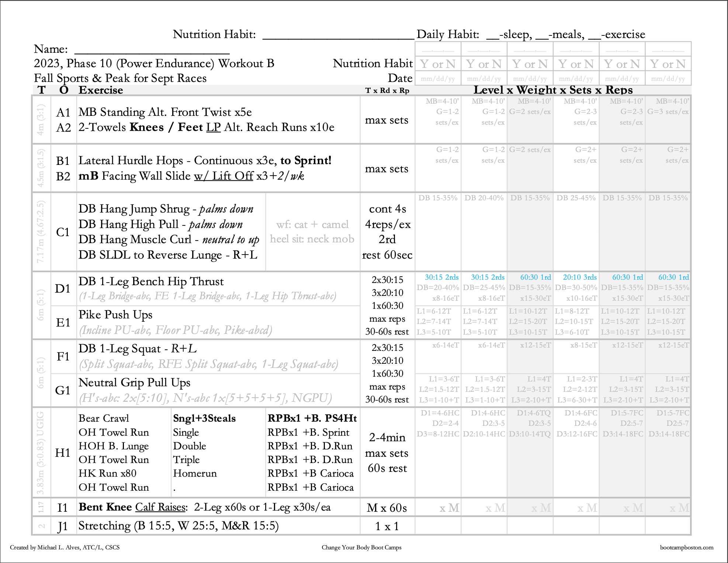
Task: Click the 'D1=4-6HC' cell
Action: point(440,413)
